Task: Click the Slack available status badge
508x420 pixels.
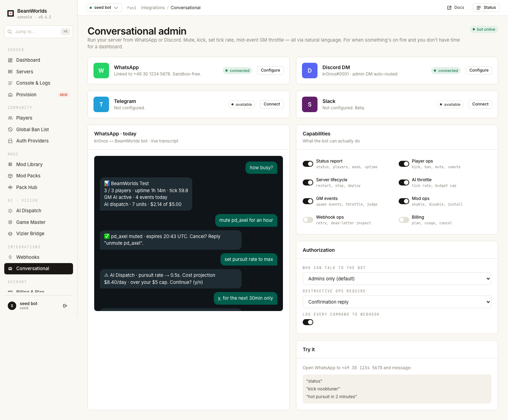Action: click(450, 104)
